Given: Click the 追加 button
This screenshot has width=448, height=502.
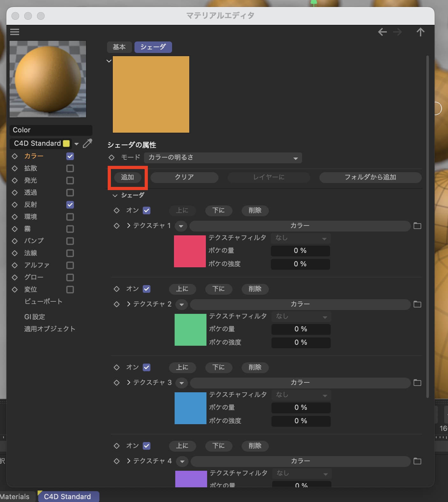Looking at the screenshot, I should tap(127, 177).
